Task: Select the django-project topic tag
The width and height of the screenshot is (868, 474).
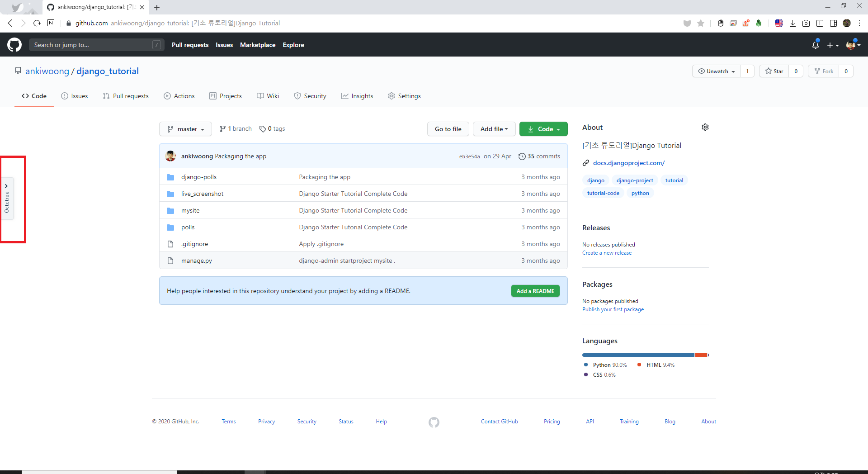Action: pyautogui.click(x=635, y=180)
